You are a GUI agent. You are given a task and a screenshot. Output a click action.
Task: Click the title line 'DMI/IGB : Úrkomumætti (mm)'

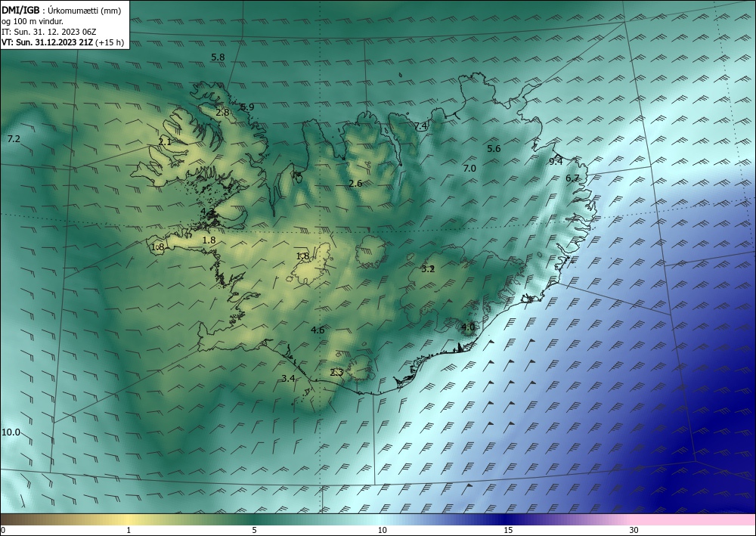[61, 11]
